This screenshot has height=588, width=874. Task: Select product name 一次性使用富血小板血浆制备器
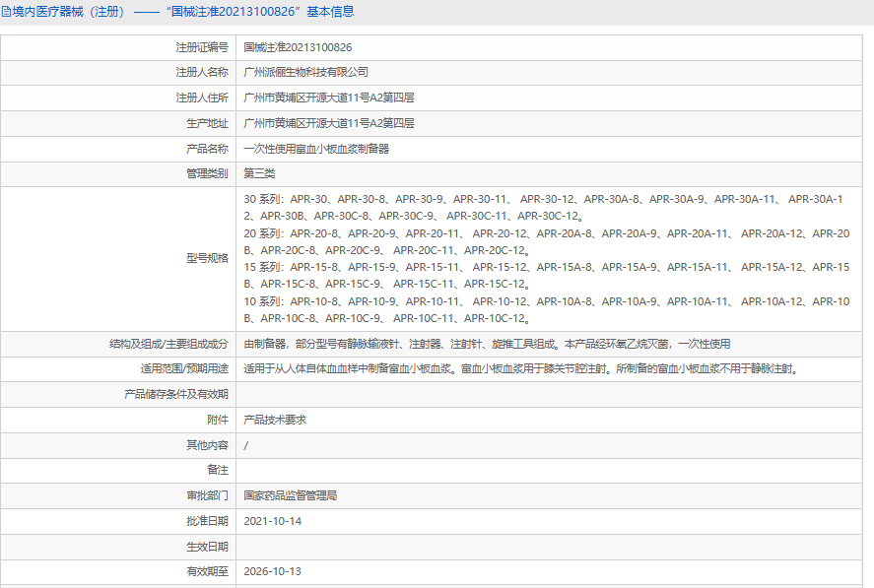click(x=316, y=150)
